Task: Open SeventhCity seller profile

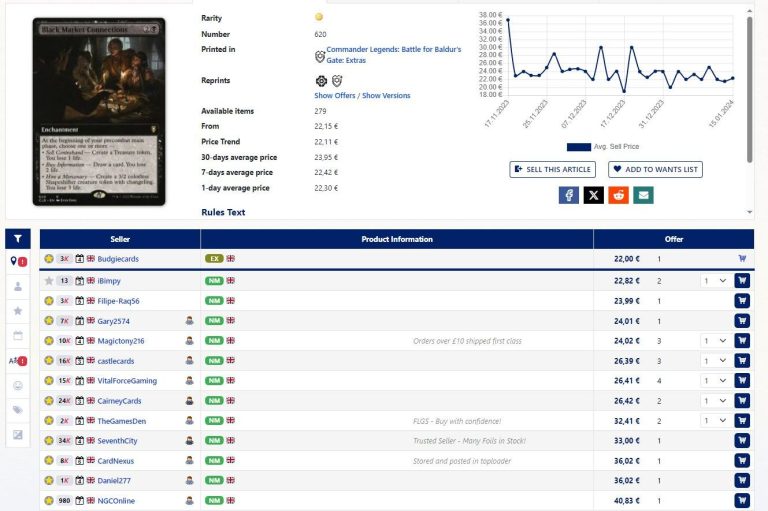Action: click(117, 440)
